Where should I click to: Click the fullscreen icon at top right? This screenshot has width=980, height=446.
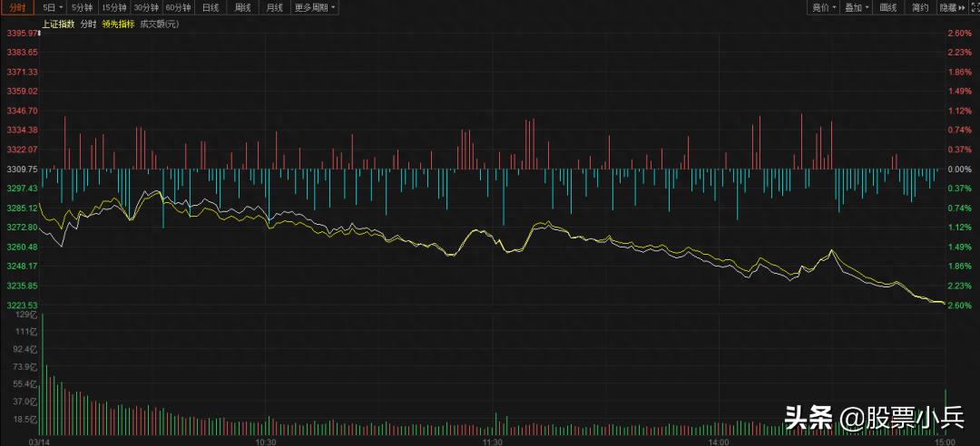[972, 7]
